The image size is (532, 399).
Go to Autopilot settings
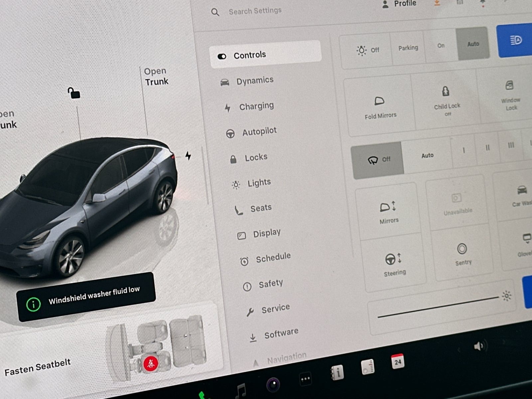tap(259, 132)
